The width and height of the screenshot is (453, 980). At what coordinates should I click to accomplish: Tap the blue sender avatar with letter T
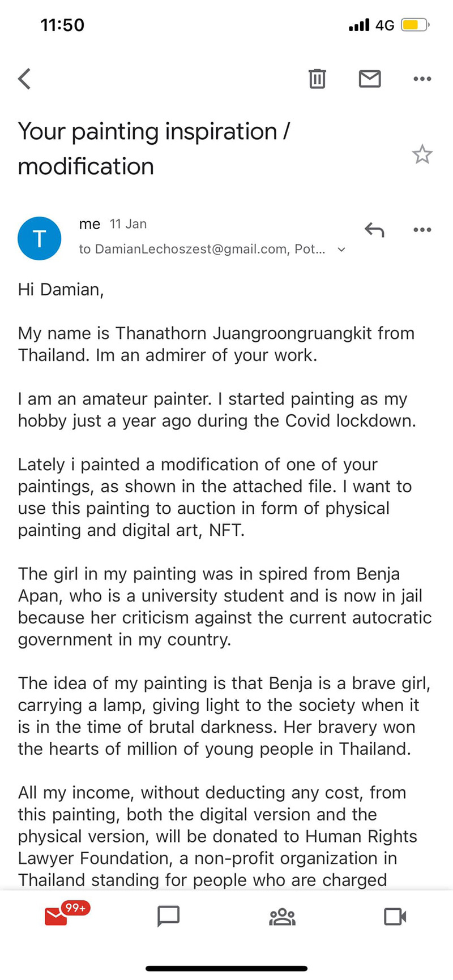coord(39,238)
